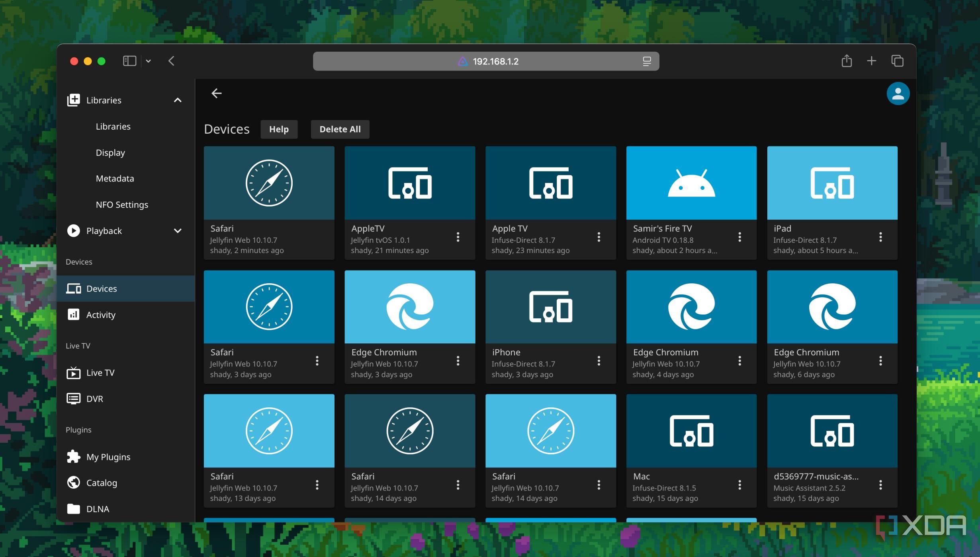Image resolution: width=980 pixels, height=557 pixels.
Task: Open options for Edge Chromium 3 days ago
Action: pyautogui.click(x=458, y=361)
